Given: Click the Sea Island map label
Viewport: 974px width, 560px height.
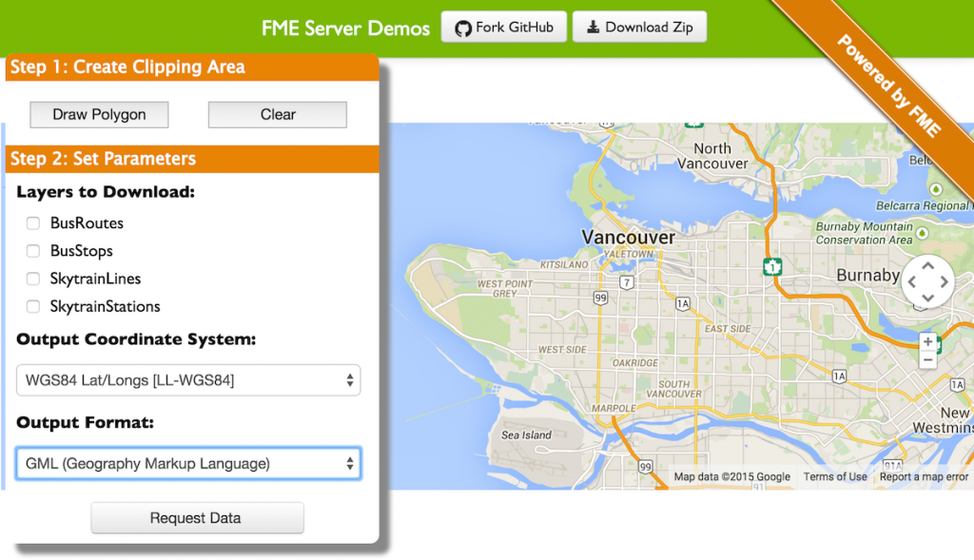Looking at the screenshot, I should (x=526, y=435).
